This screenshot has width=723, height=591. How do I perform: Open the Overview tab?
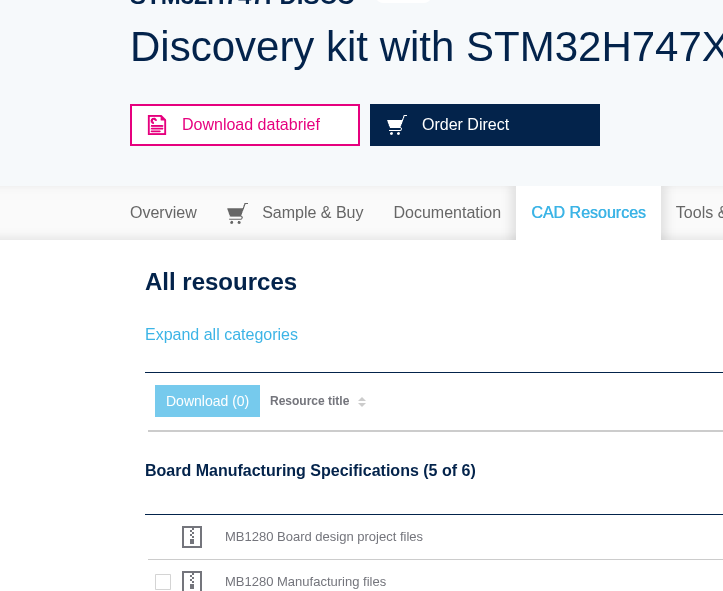coord(163,213)
